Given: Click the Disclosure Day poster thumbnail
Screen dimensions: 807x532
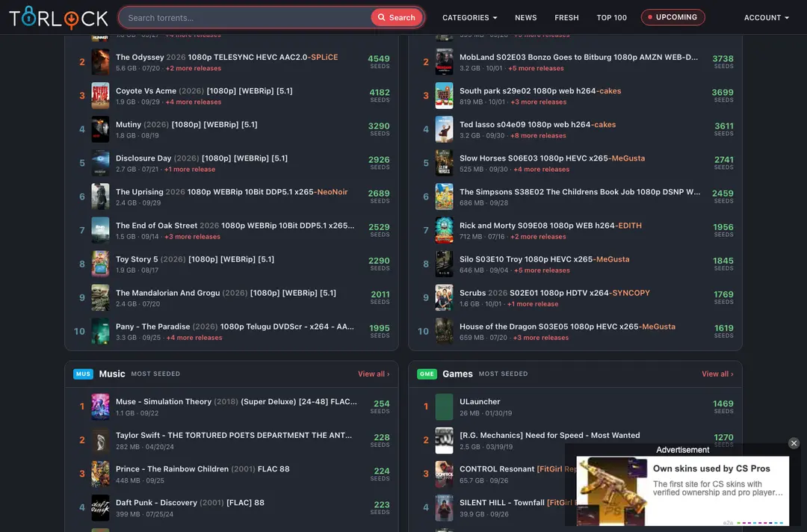Looking at the screenshot, I should [x=100, y=163].
